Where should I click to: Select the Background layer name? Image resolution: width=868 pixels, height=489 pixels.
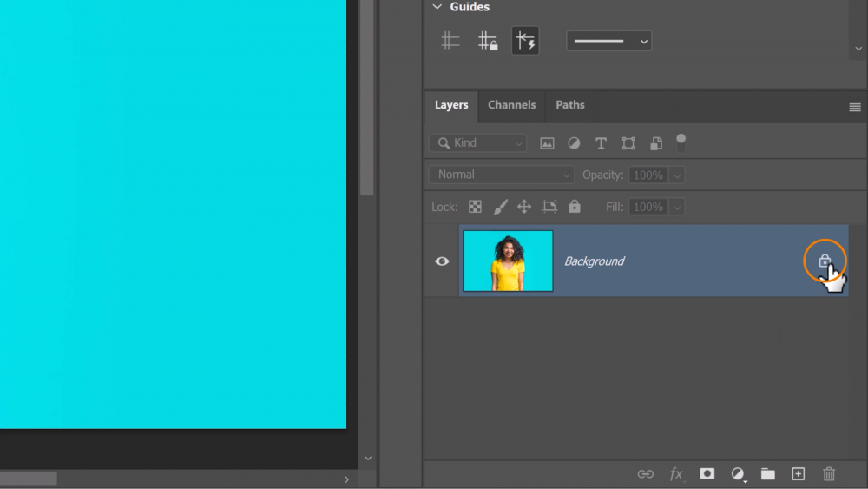(x=595, y=261)
